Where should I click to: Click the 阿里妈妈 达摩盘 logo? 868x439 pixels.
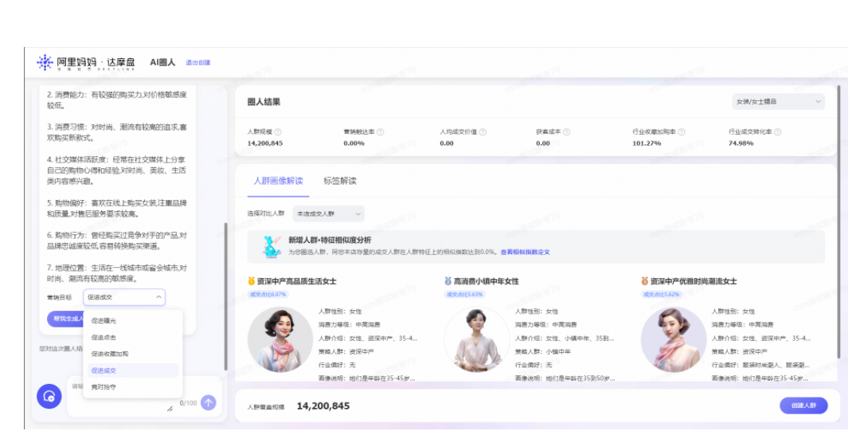(86, 63)
